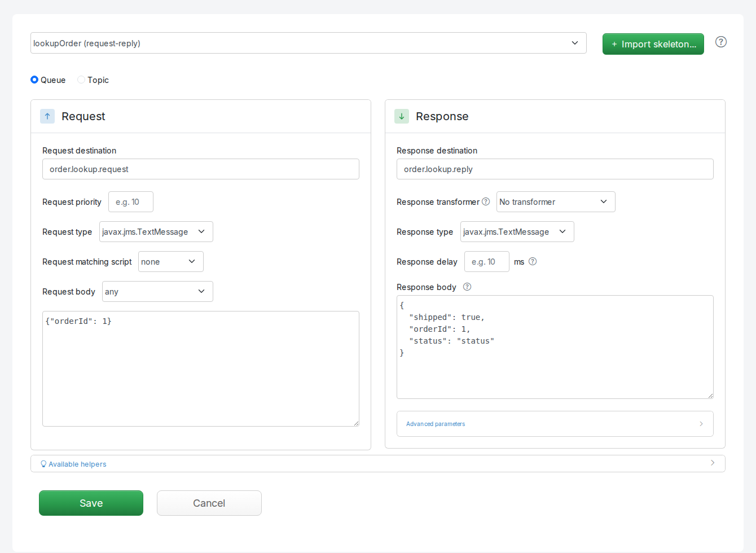Open the Request matching script dropdown
Screen dimensions: 756x553
(x=171, y=261)
